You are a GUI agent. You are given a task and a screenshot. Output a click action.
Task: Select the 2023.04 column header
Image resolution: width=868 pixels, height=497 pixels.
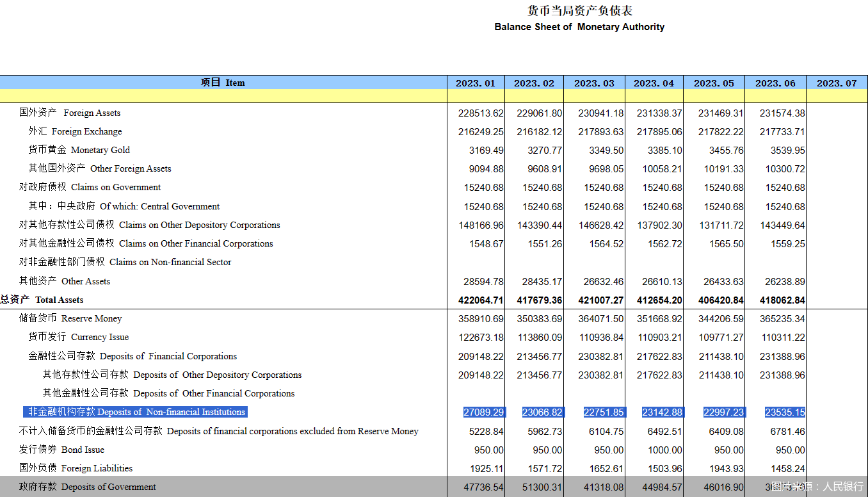tap(654, 83)
